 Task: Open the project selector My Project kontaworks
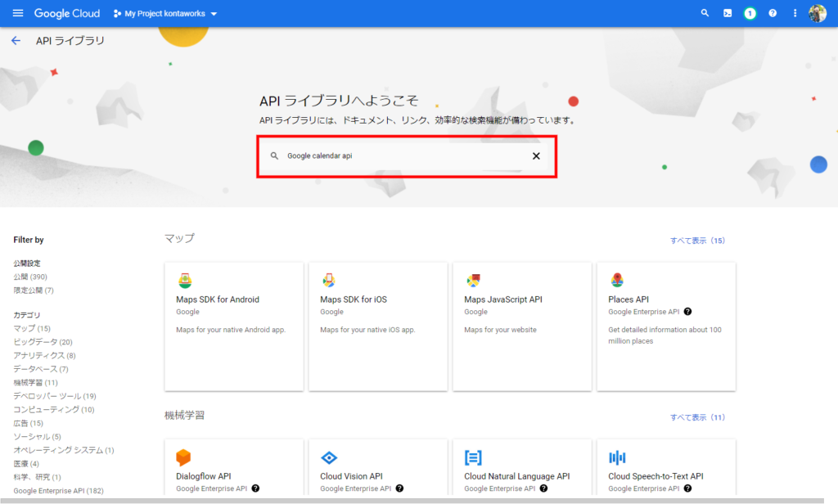[165, 13]
